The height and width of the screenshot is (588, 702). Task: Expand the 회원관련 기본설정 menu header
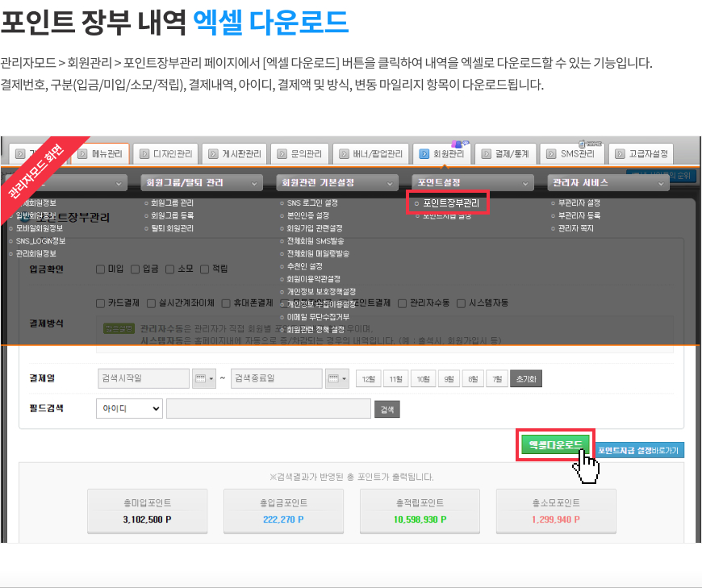coord(337,182)
